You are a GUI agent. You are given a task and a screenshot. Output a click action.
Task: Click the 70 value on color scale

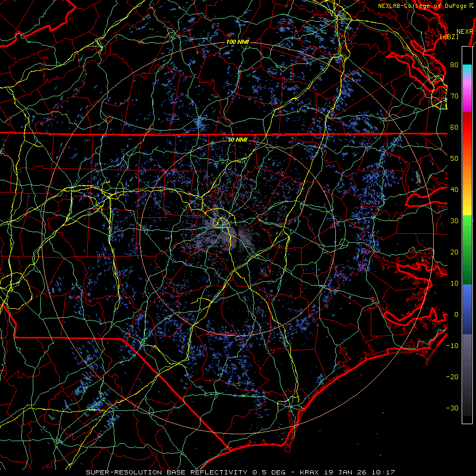454,96
